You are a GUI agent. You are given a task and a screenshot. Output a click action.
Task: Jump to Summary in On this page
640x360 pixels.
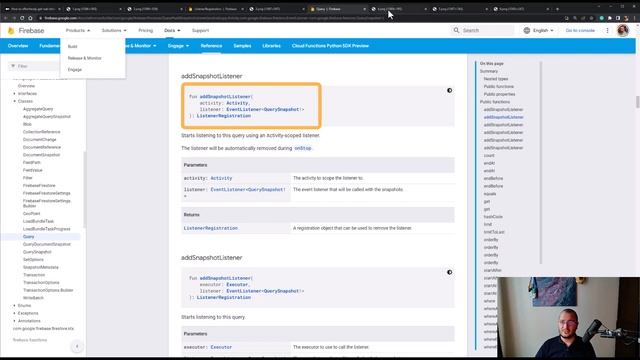pos(489,71)
